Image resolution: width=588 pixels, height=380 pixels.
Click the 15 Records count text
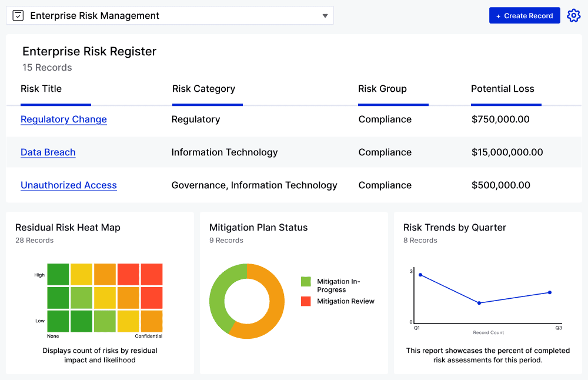[x=47, y=68]
